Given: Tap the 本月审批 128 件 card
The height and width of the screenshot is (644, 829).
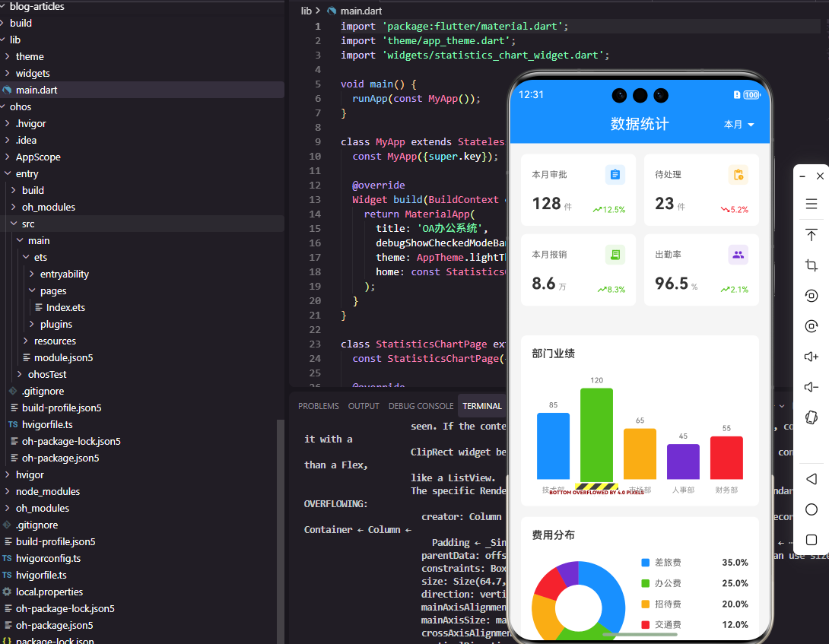Looking at the screenshot, I should pos(578,190).
